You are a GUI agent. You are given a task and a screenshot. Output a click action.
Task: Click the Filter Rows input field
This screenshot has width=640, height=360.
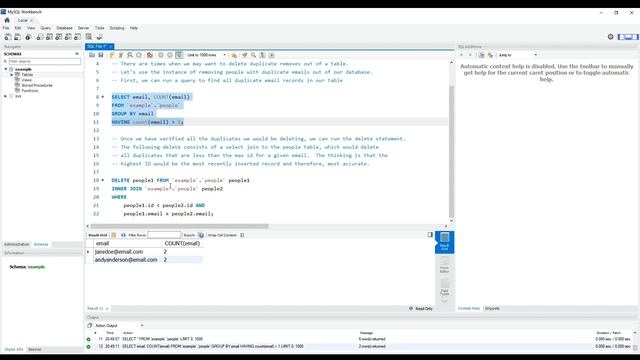point(164,235)
